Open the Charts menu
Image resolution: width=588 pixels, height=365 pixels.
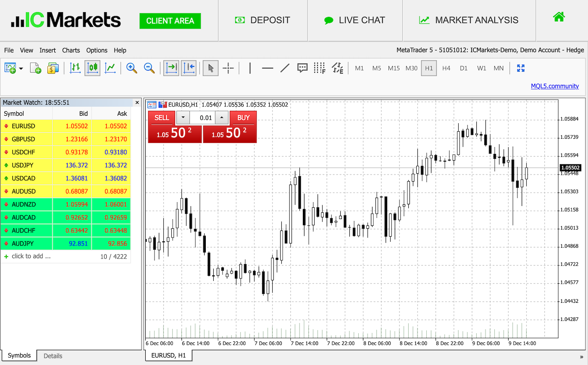[x=71, y=50]
